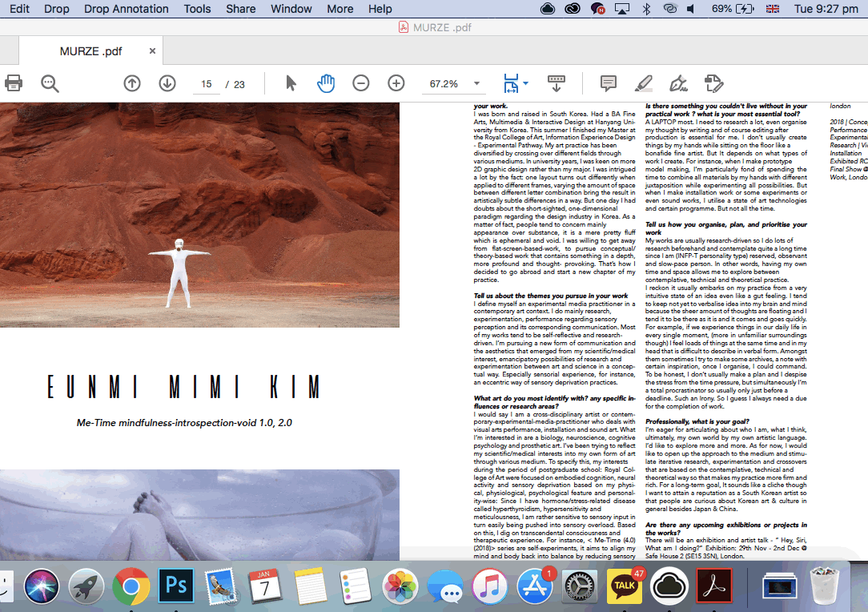Click the 67.2% zoom value field
The width and height of the screenshot is (868, 612).
point(444,84)
